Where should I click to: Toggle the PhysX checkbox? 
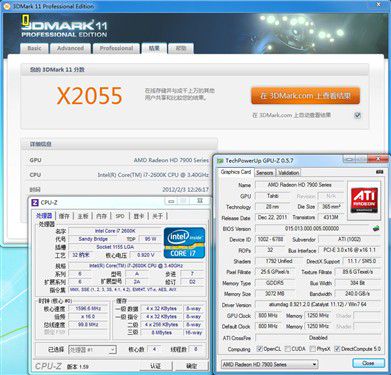click(x=312, y=349)
